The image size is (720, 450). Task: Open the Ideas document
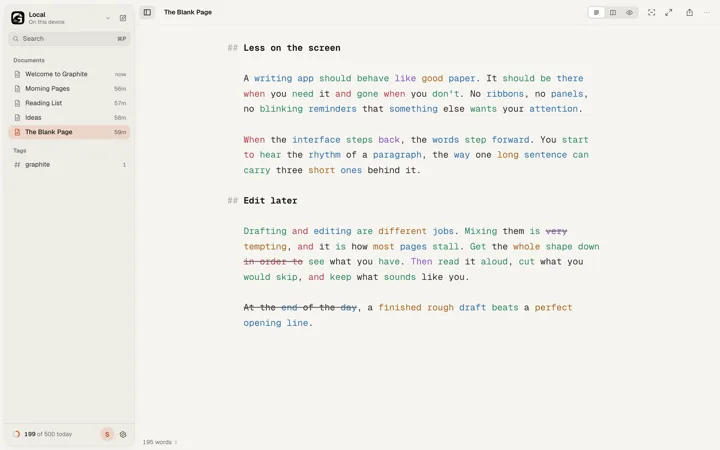point(69,118)
